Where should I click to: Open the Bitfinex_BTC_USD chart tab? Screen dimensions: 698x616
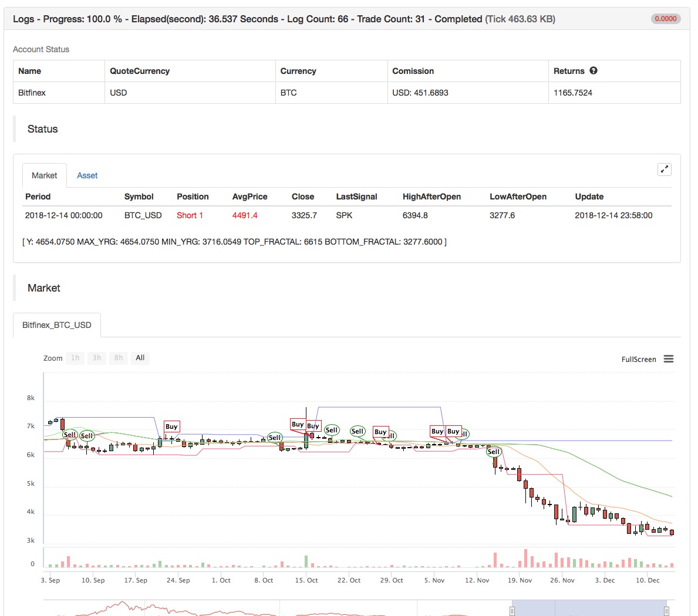click(57, 325)
